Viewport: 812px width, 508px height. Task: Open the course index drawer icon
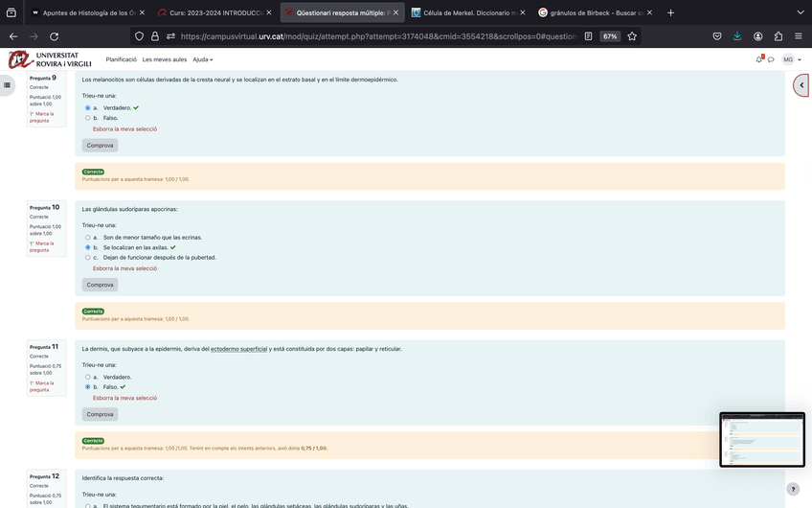coord(8,85)
